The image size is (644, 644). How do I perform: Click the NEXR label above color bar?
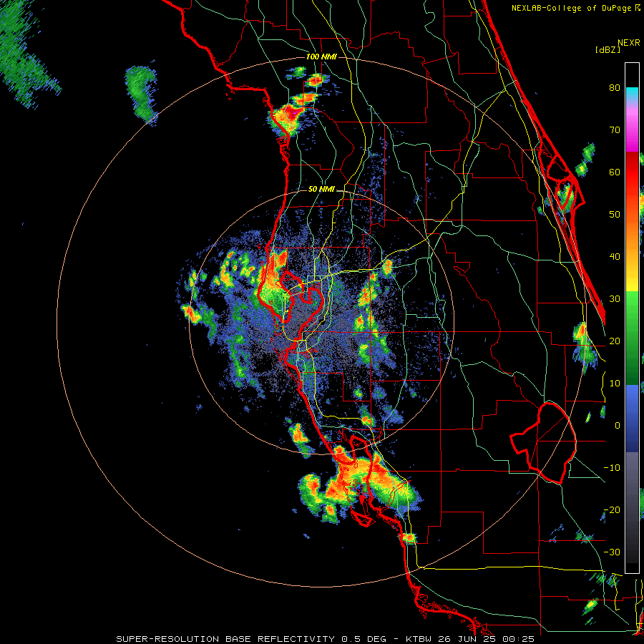[629, 43]
